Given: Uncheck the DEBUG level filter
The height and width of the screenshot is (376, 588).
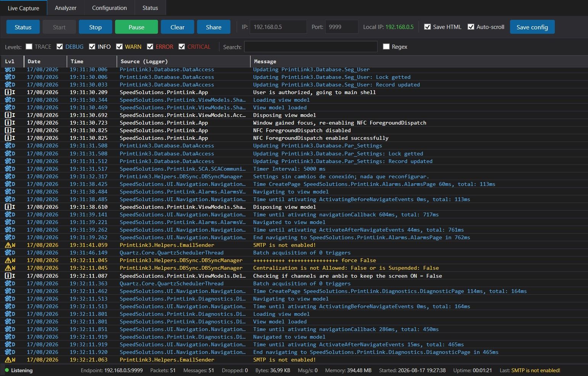Looking at the screenshot, I should tap(59, 46).
